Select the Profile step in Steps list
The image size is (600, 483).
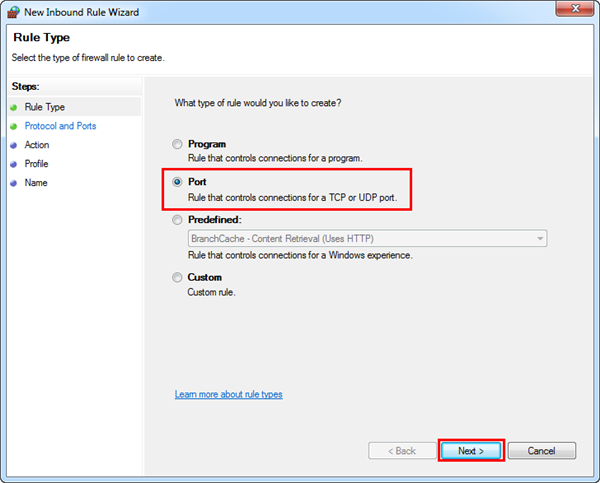click(37, 164)
